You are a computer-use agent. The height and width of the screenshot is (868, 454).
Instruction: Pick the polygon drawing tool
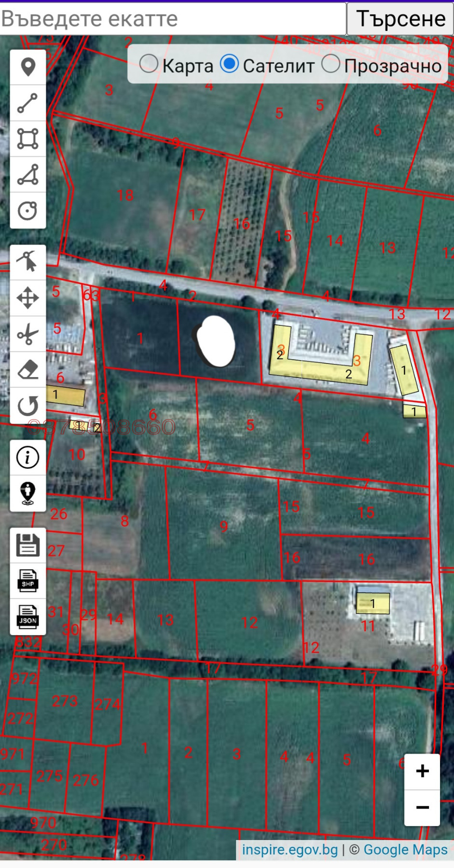pos(28,175)
